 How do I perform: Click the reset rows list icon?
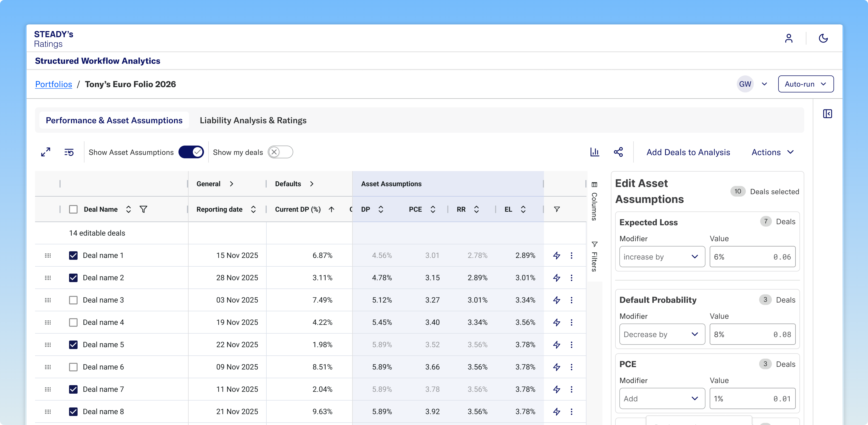click(69, 152)
